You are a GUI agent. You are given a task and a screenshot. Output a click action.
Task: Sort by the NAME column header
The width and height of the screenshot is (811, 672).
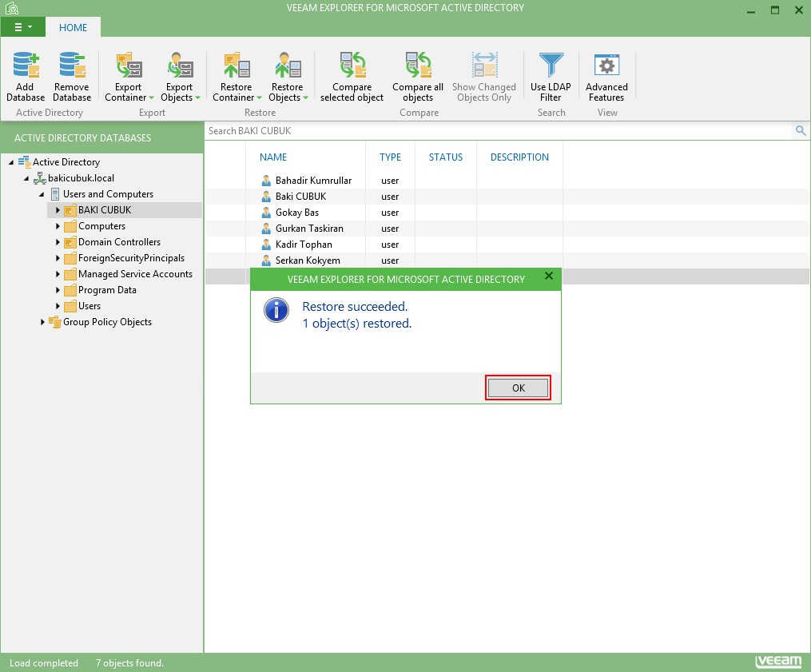pyautogui.click(x=273, y=157)
